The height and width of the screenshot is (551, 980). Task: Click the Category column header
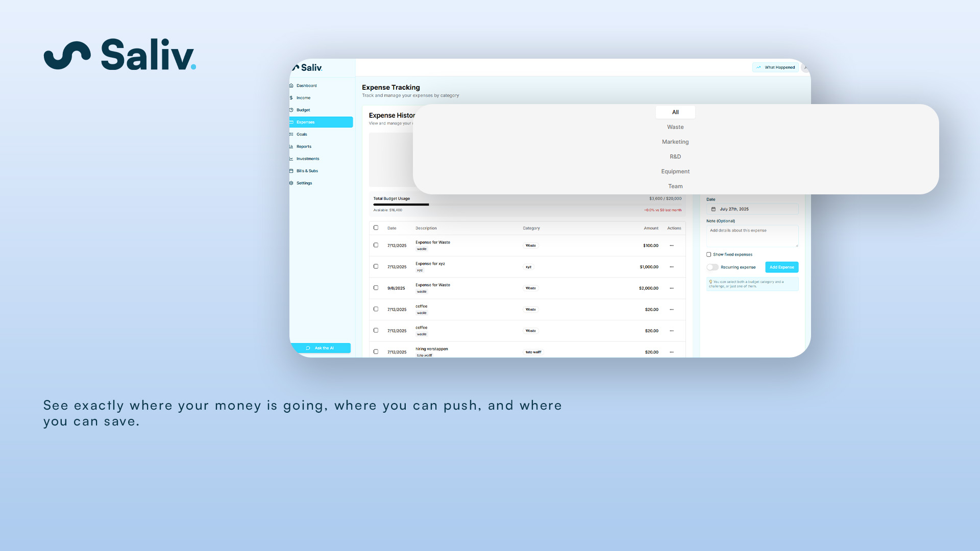(531, 229)
